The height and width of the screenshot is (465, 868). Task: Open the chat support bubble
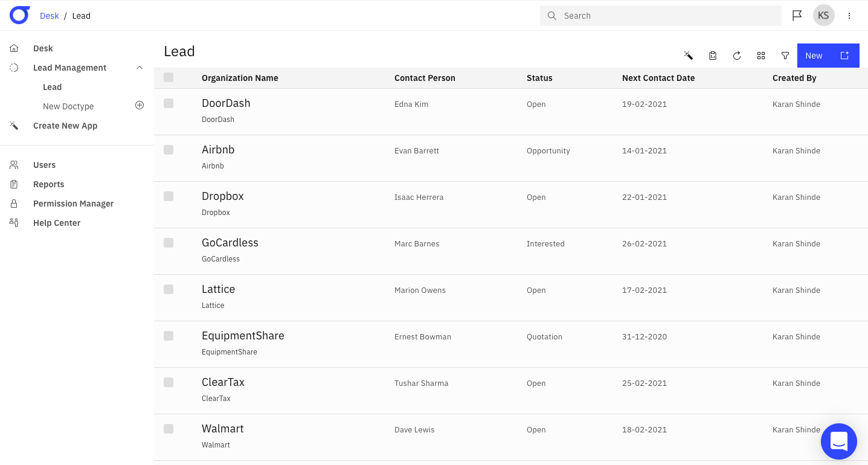coord(839,441)
